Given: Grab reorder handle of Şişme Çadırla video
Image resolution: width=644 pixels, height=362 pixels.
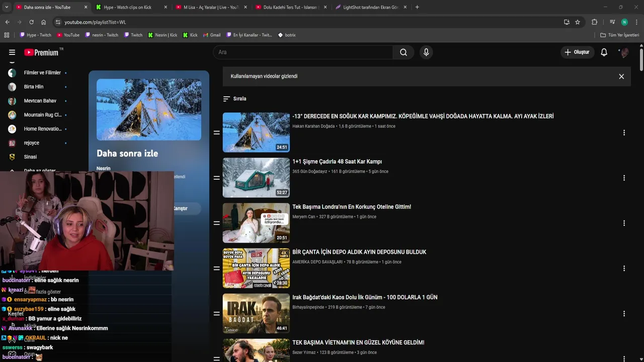Looking at the screenshot, I should [216, 178].
